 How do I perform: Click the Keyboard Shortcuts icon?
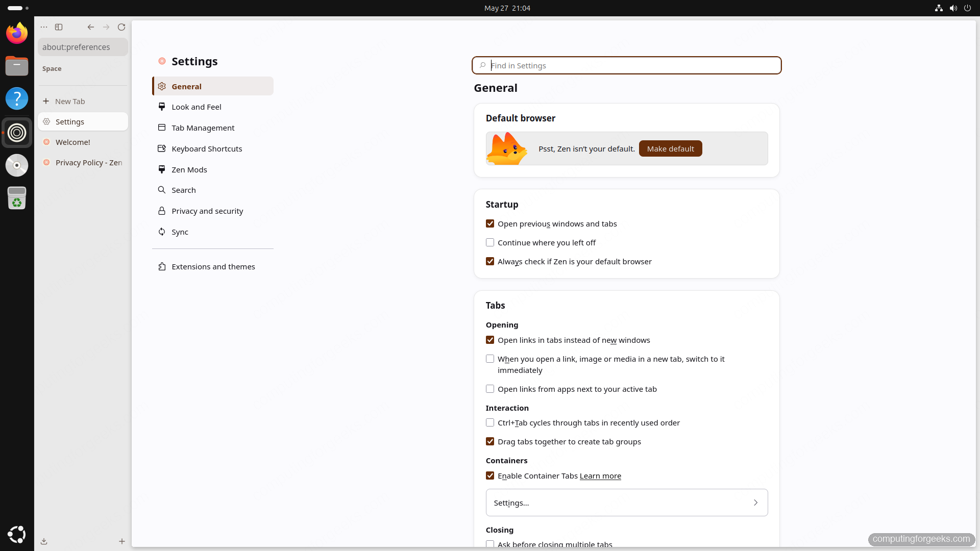coord(162,148)
